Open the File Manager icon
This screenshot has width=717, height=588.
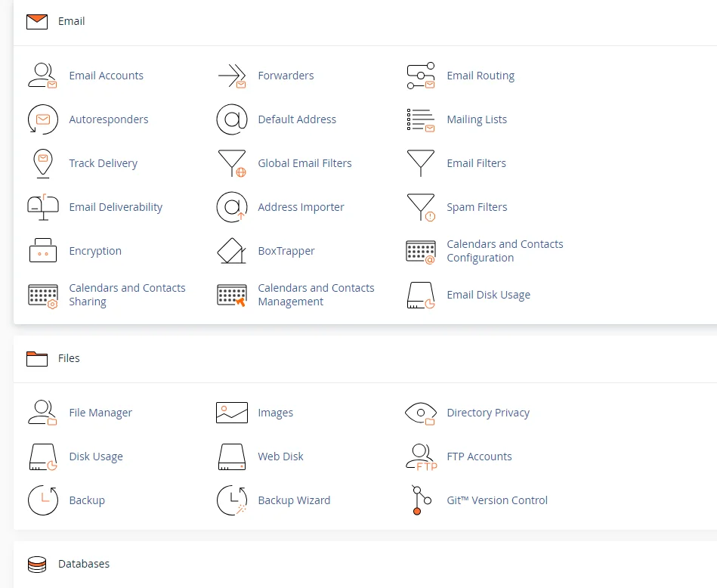coord(42,412)
